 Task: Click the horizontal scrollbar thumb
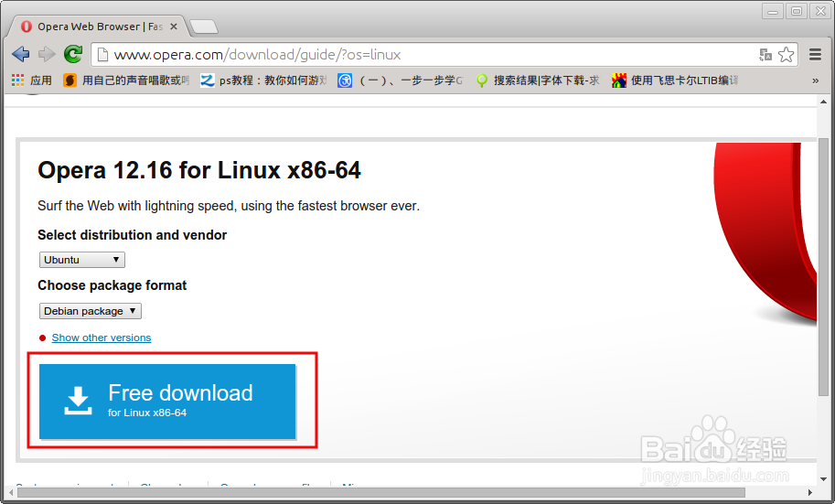(x=381, y=492)
